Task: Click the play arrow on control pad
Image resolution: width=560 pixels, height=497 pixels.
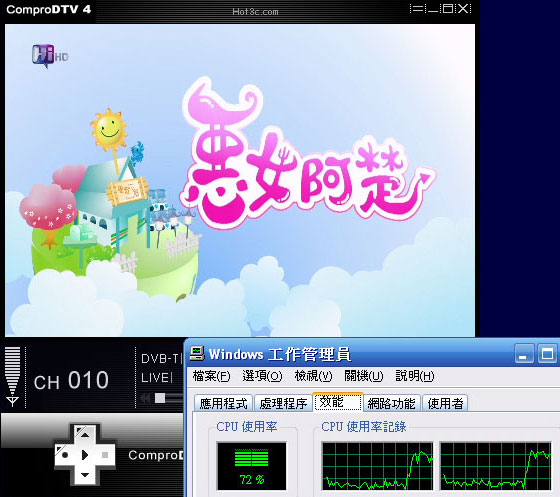Action: (x=85, y=455)
